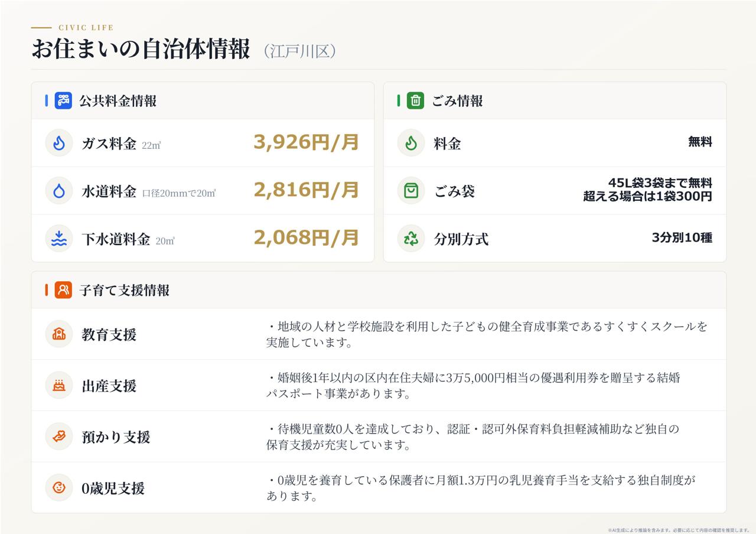Click the baby face icon beside 0歳児支援
756x534 pixels.
(x=59, y=488)
